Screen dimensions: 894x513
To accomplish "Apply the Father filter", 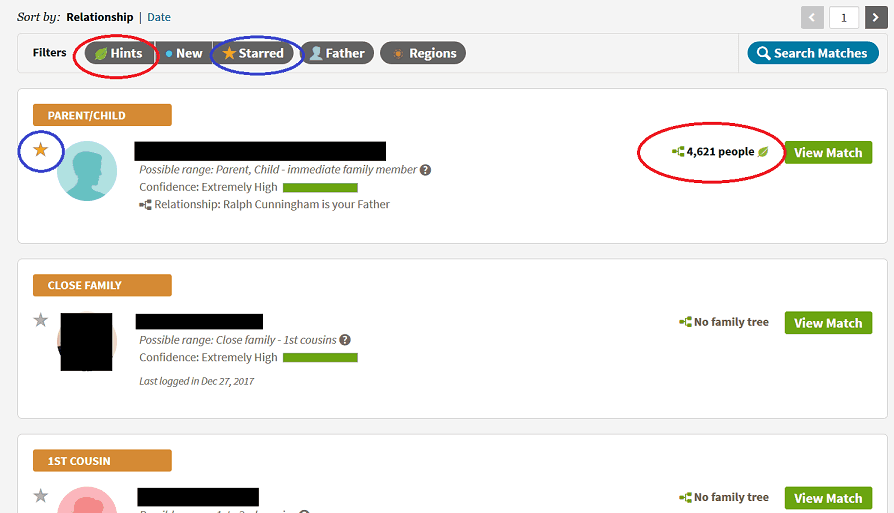I will (337, 53).
